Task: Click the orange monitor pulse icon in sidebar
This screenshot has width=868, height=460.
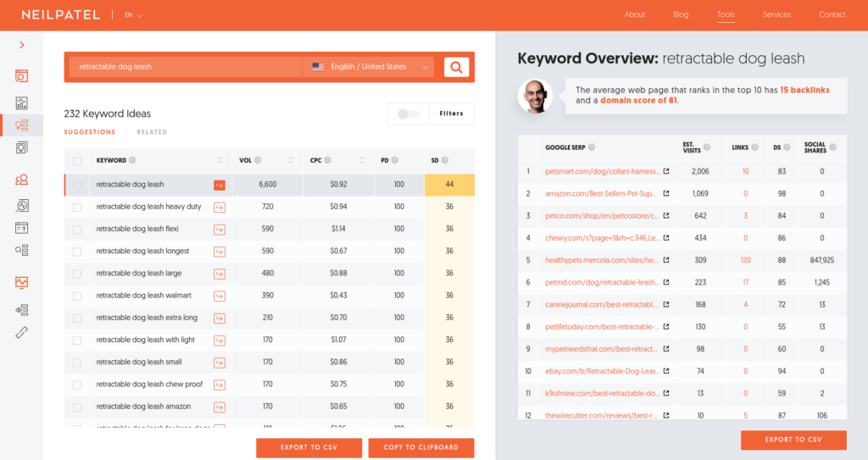Action: point(21,283)
